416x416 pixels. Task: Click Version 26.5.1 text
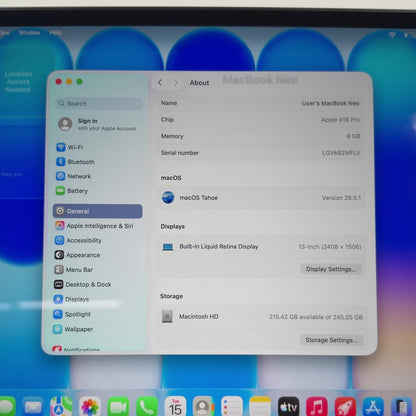coord(341,198)
